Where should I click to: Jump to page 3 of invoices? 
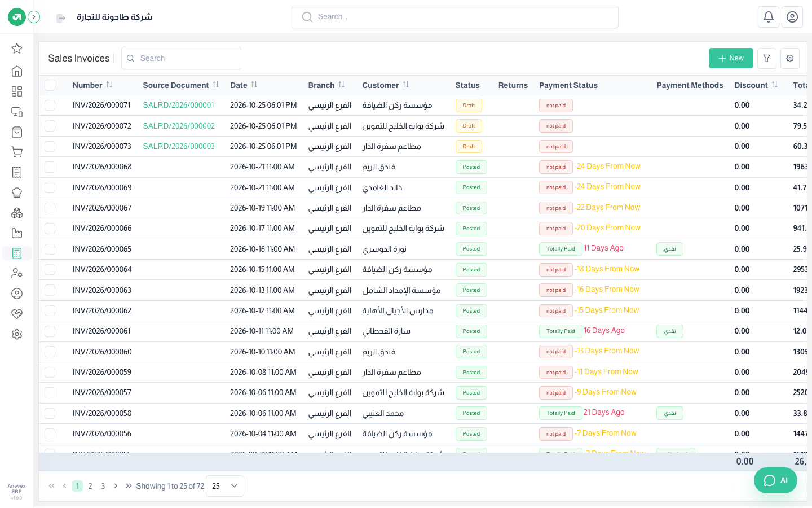point(103,486)
